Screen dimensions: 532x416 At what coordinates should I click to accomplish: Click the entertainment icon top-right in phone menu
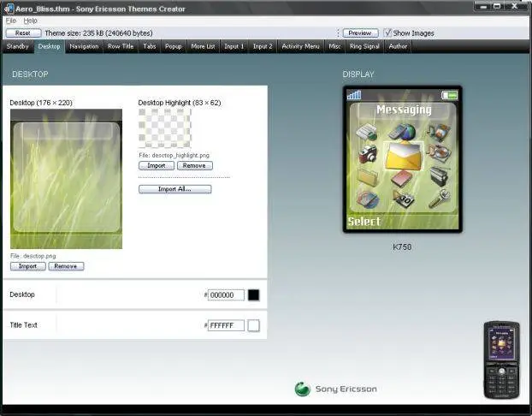pyautogui.click(x=439, y=132)
